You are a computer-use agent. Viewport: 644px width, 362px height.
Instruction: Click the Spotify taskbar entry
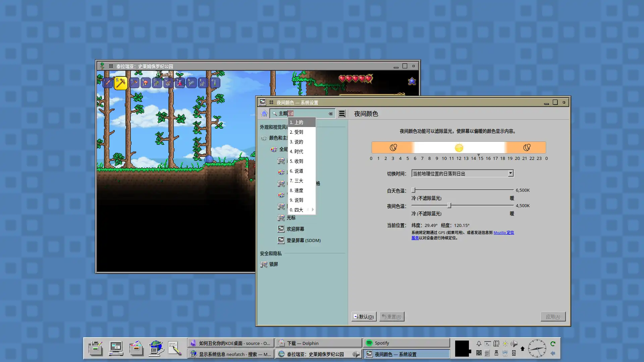point(406,343)
